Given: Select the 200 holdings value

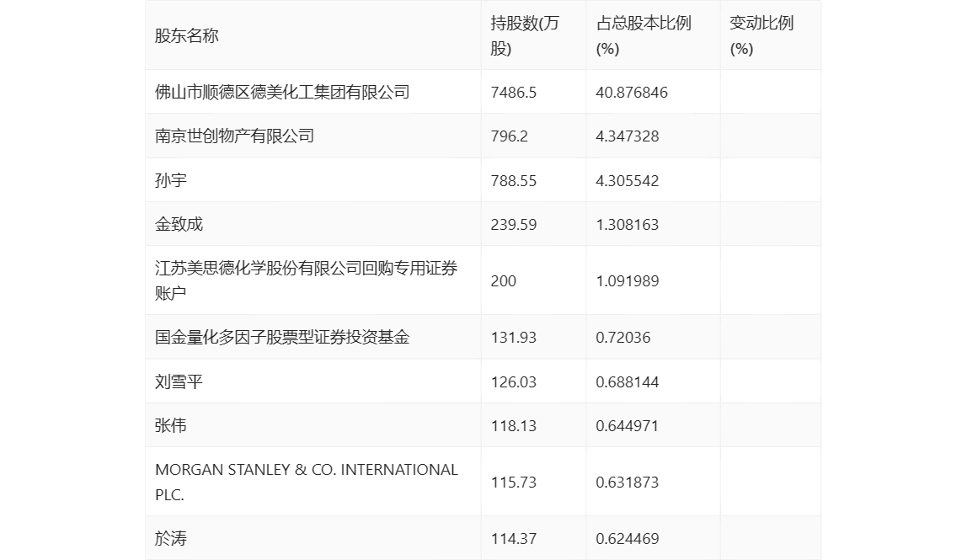Looking at the screenshot, I should (503, 281).
